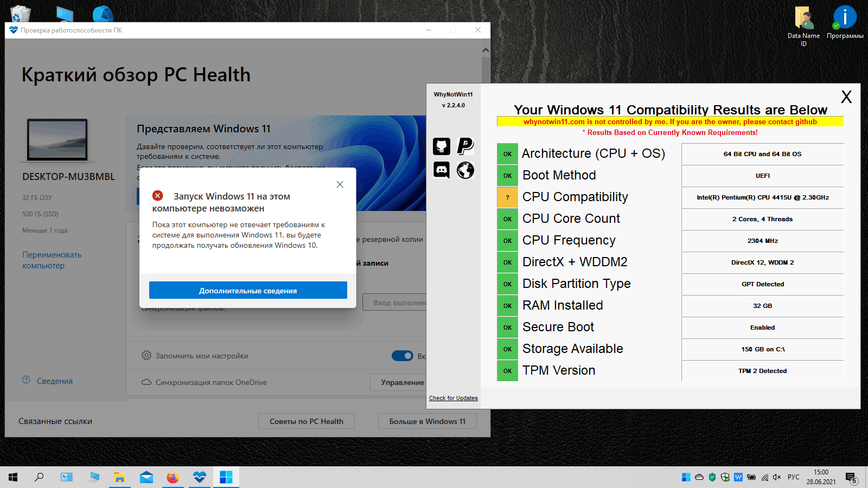This screenshot has height=488, width=868.
Task: Click the Дополнительные сведения button
Action: (x=248, y=290)
